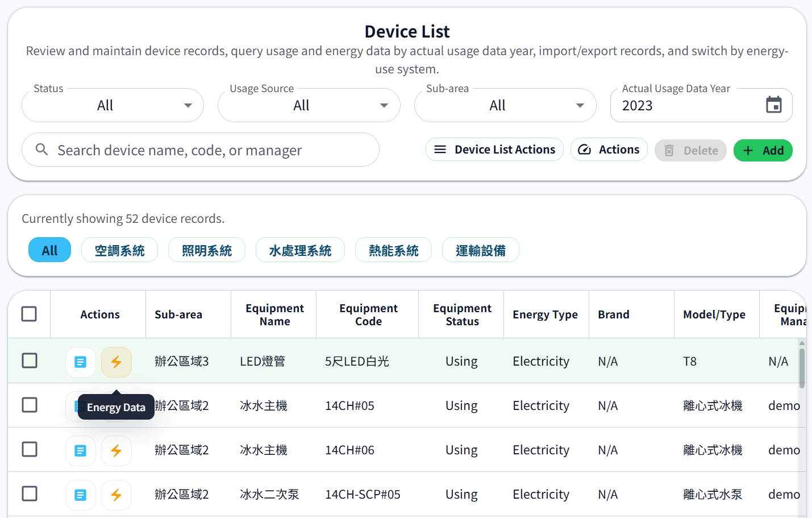The image size is (812, 518).
Task: Open the details icon for LED燈管 row
Action: pos(81,362)
